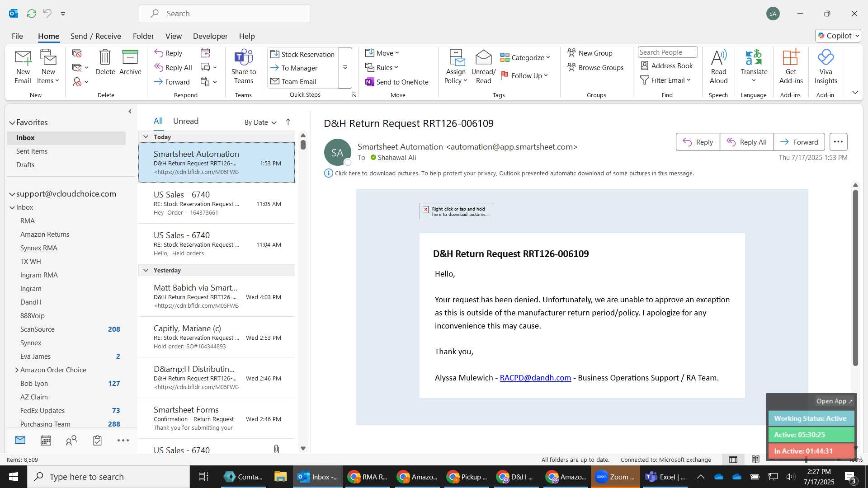Collapse the Today group header
This screenshot has width=868, height=488.
pos(146,136)
